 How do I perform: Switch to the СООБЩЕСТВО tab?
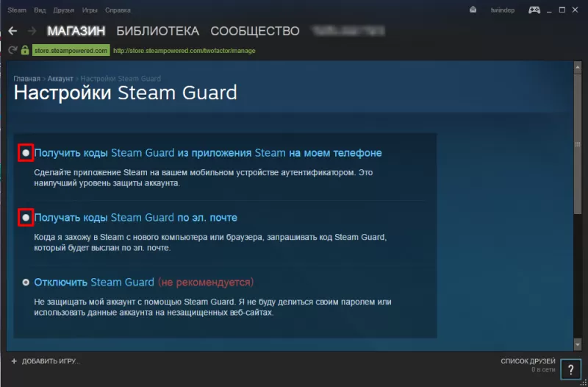(x=255, y=31)
